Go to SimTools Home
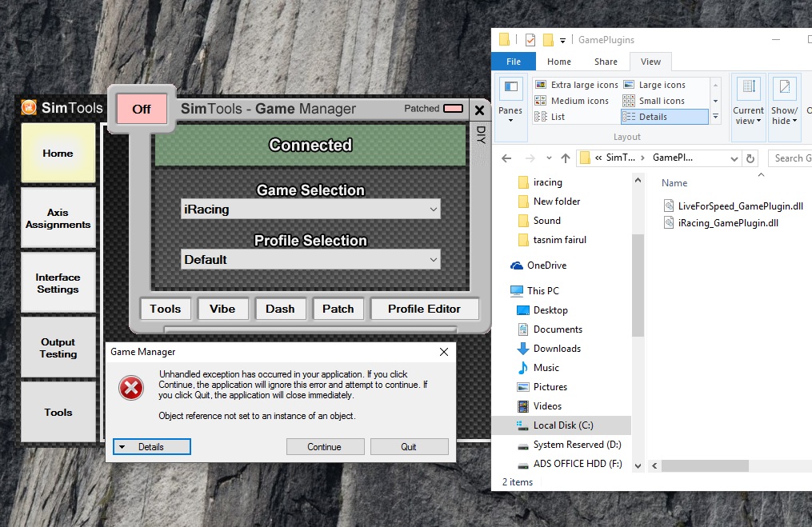Viewport: 812px width, 527px height. [x=58, y=154]
